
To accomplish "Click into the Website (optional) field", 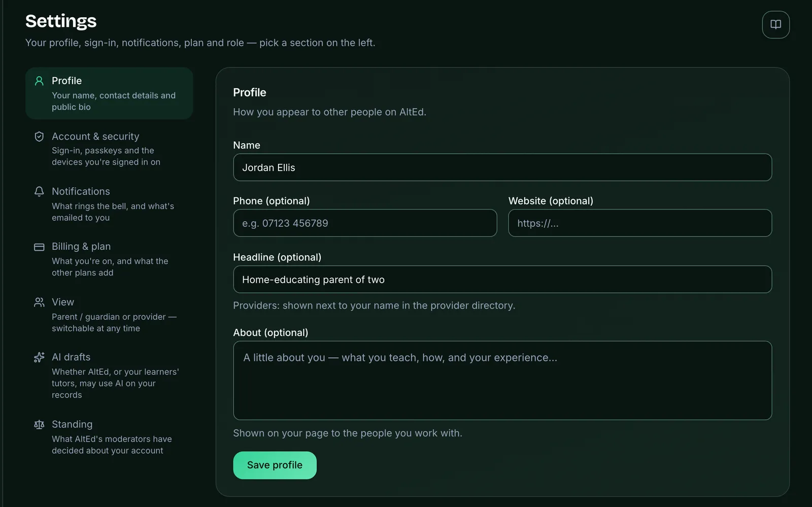I will click(x=640, y=223).
